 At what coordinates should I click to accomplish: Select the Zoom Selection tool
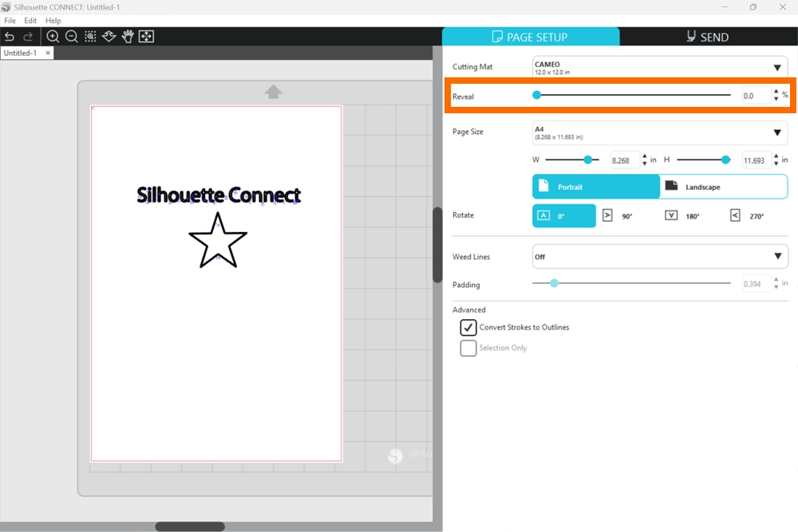click(90, 37)
